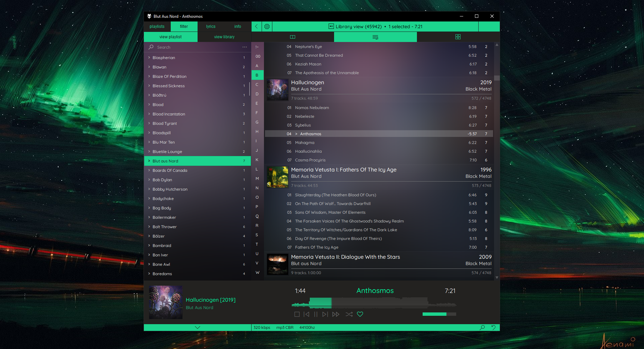Jump to letter W in alphabet index
The width and height of the screenshot is (644, 349).
[257, 272]
